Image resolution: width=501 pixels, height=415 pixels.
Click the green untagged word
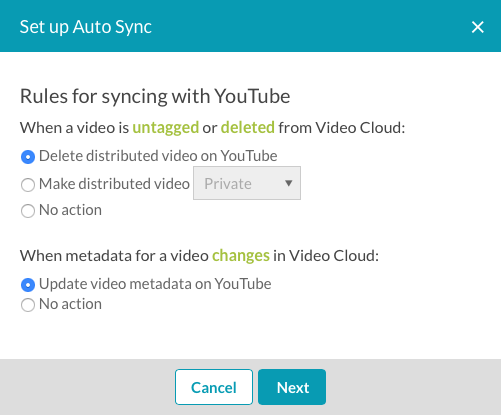click(x=166, y=128)
